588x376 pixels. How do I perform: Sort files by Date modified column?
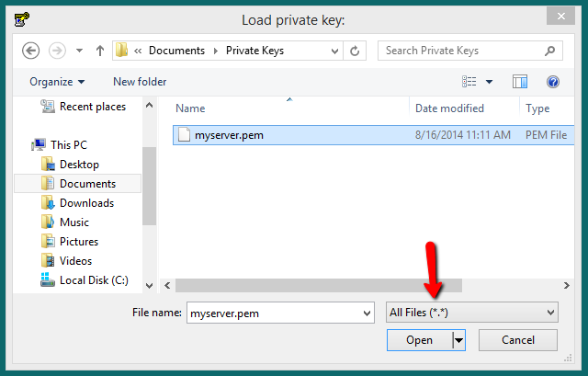[449, 108]
